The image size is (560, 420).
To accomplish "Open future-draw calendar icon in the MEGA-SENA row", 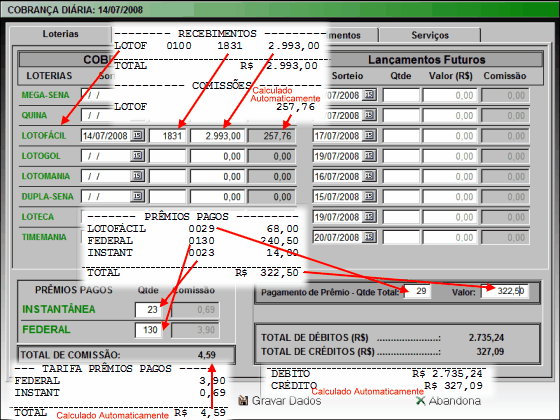I will (x=369, y=95).
